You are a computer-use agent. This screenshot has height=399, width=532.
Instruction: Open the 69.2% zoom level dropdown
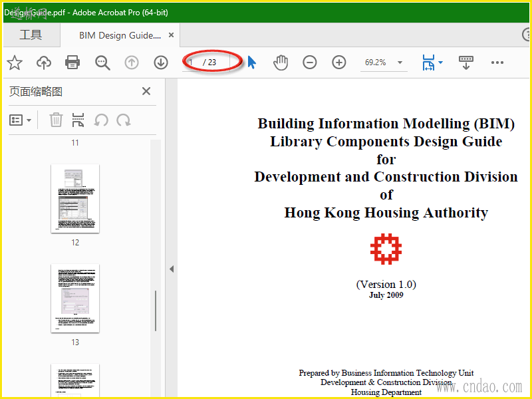400,63
